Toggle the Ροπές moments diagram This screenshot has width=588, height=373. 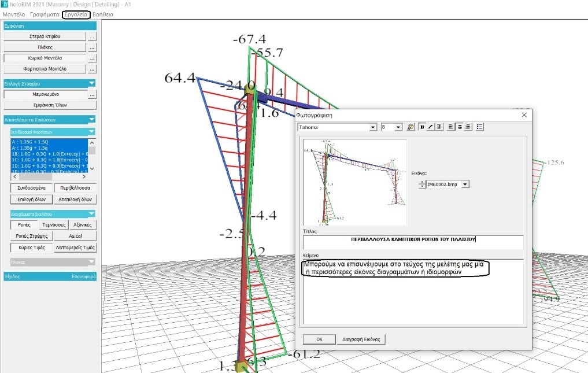[24, 225]
